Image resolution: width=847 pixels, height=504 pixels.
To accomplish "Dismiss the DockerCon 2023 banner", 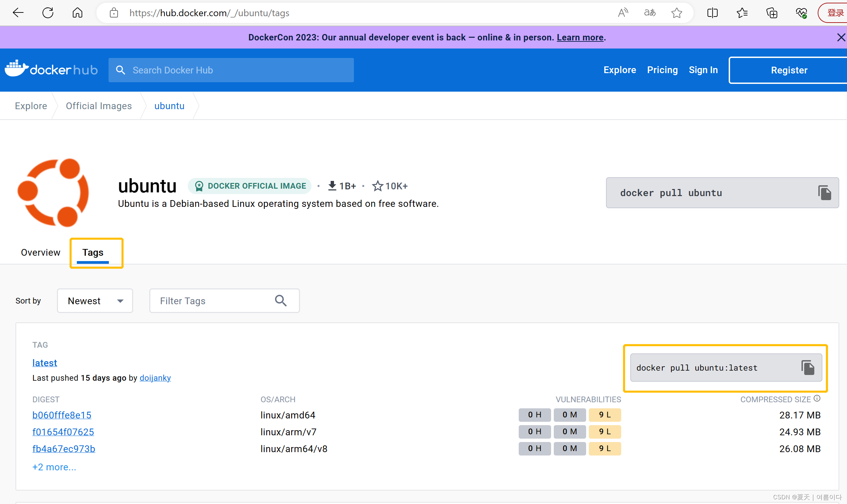I will tap(841, 37).
